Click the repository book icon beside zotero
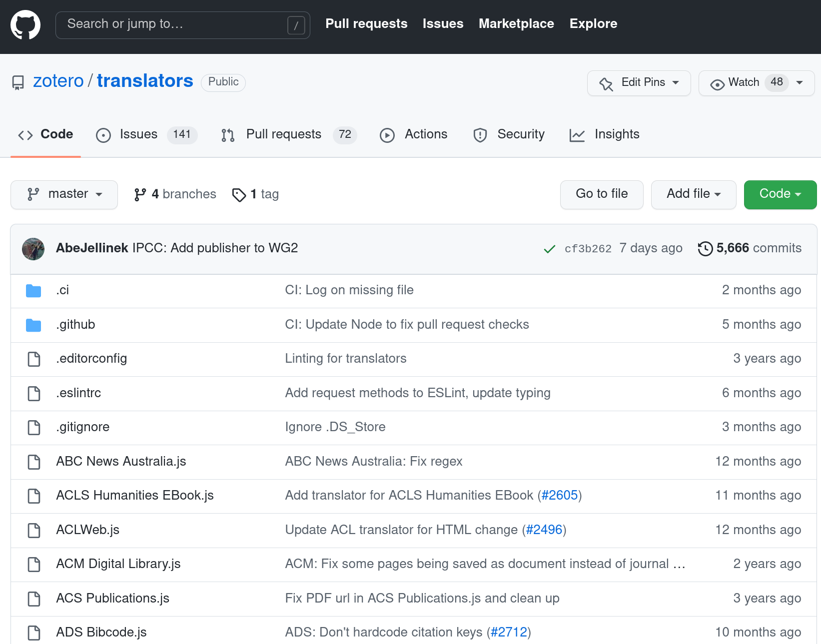Image resolution: width=821 pixels, height=644 pixels. [x=18, y=82]
